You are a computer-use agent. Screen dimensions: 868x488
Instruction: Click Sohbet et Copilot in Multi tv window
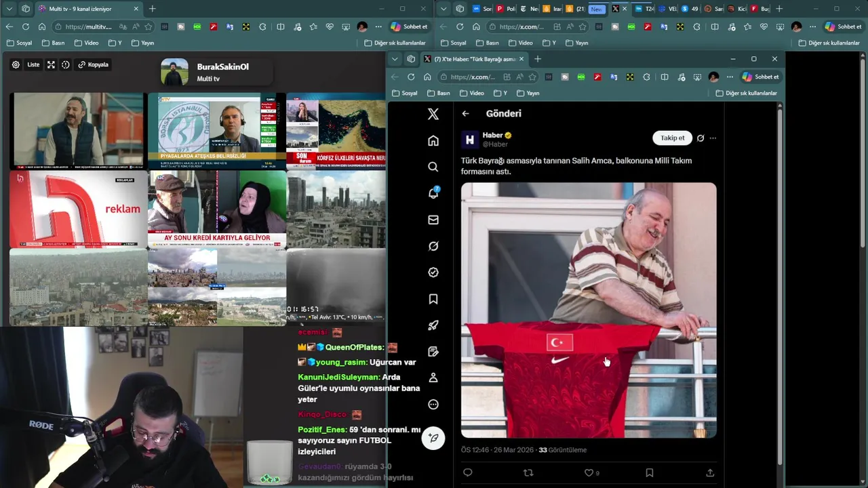(410, 26)
